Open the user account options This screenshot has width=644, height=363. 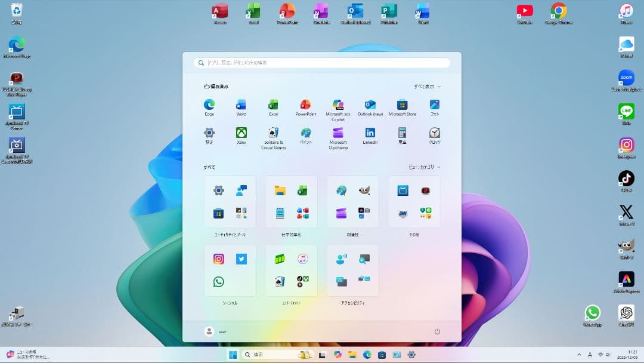pyautogui.click(x=216, y=331)
